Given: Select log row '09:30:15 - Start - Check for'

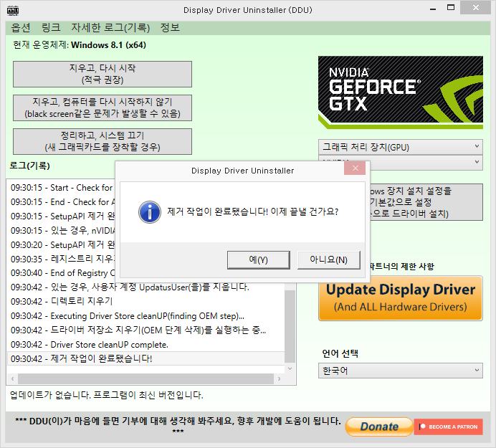Looking at the screenshot, I should (62, 188).
